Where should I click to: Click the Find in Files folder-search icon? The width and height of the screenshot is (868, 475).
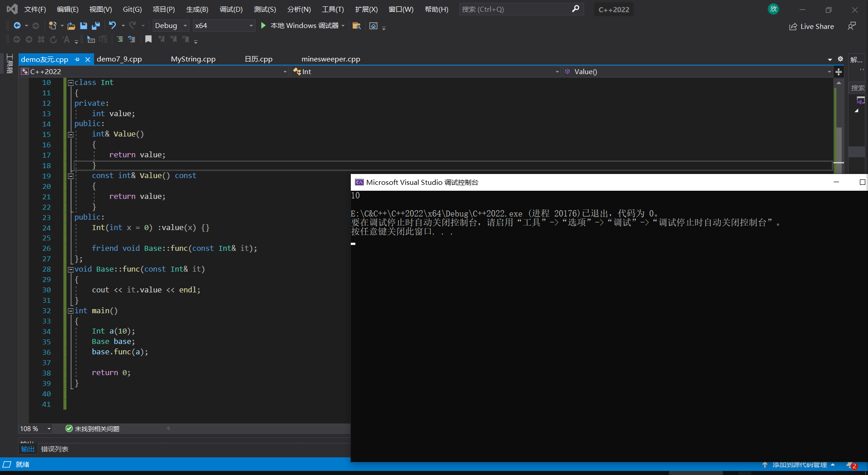pos(357,26)
